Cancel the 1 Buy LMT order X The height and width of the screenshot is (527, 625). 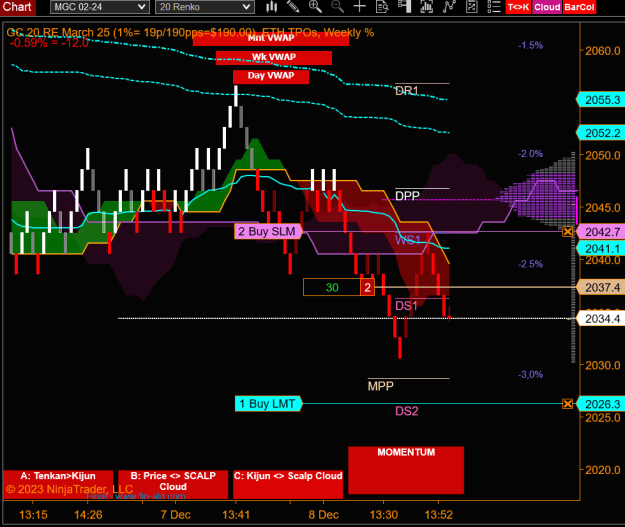tap(568, 404)
